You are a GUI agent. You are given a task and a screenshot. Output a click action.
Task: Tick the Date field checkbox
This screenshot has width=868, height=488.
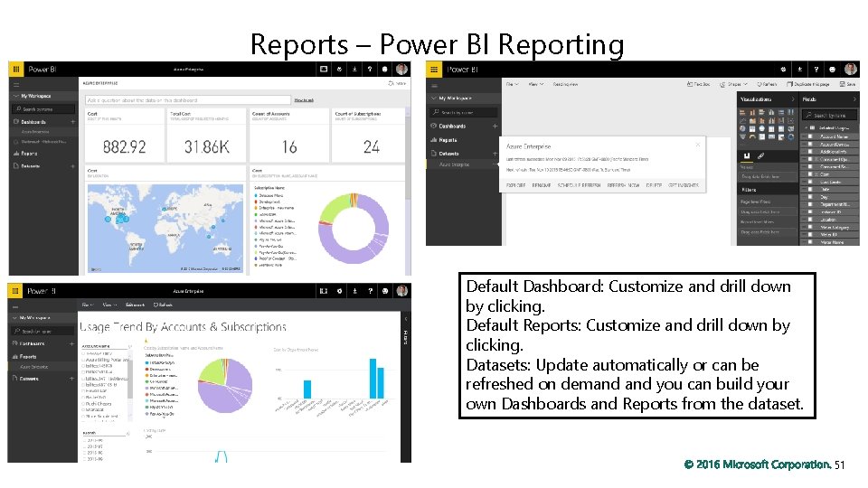click(810, 189)
